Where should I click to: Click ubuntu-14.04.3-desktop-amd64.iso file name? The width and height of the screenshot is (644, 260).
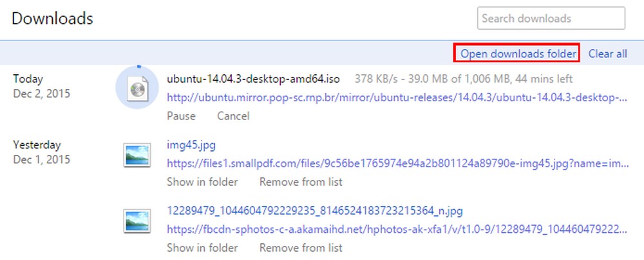253,79
